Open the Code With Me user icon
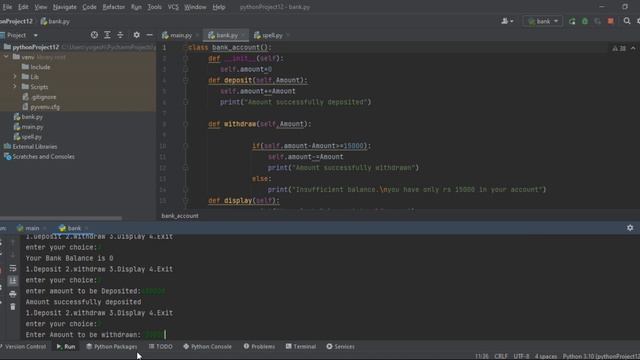Viewport: 640px width, 360px height. [507, 21]
